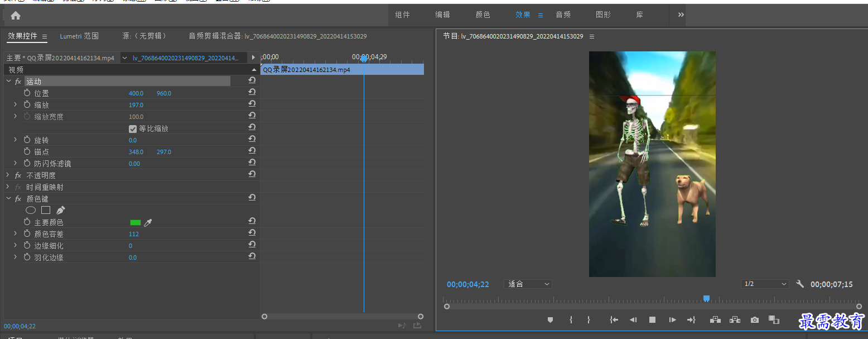
Task: Expand the 缩放 property
Action: click(x=16, y=105)
